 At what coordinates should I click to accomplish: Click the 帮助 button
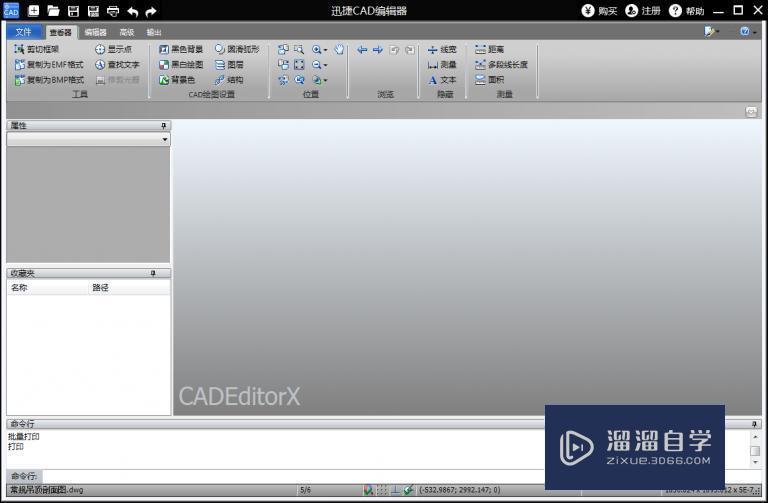pos(687,11)
